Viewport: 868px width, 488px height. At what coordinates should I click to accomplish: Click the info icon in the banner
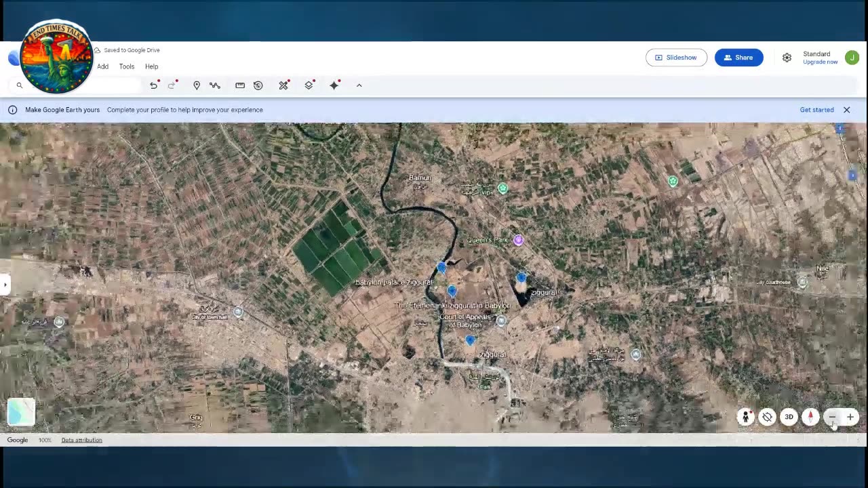(12, 110)
